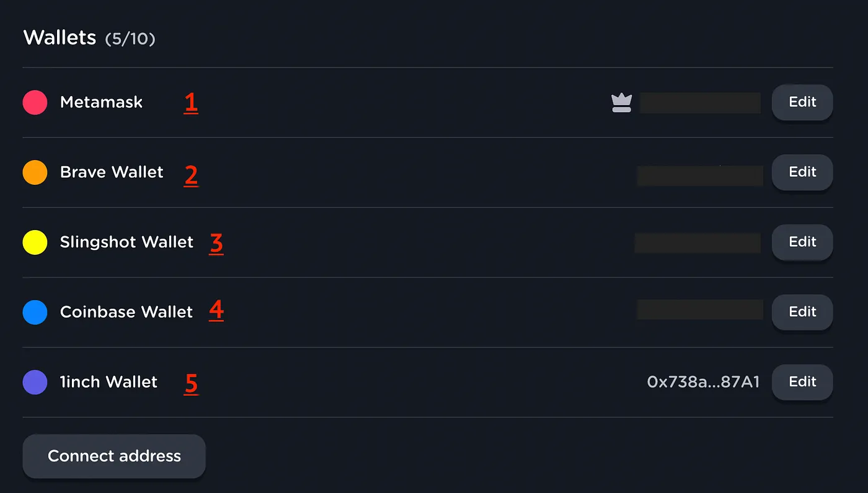Edit the 1inch Wallet entry
The height and width of the screenshot is (493, 868).
point(802,382)
